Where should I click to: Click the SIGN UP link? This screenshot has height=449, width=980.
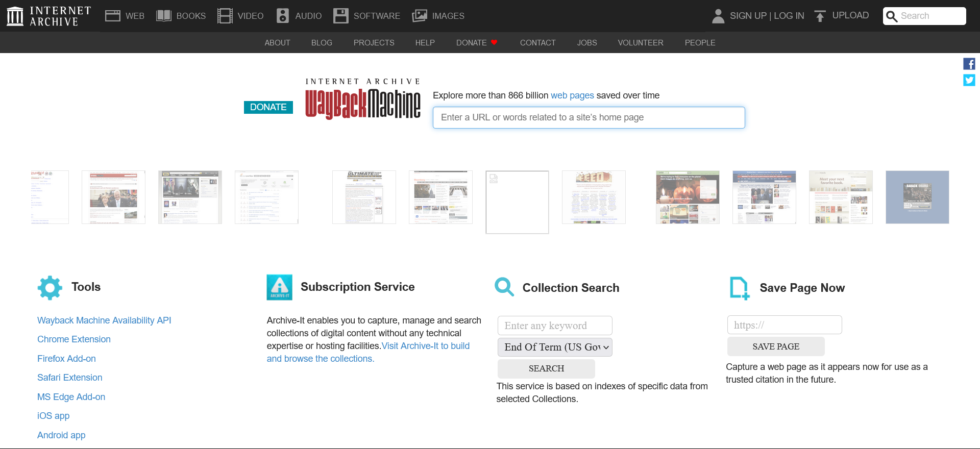click(748, 16)
